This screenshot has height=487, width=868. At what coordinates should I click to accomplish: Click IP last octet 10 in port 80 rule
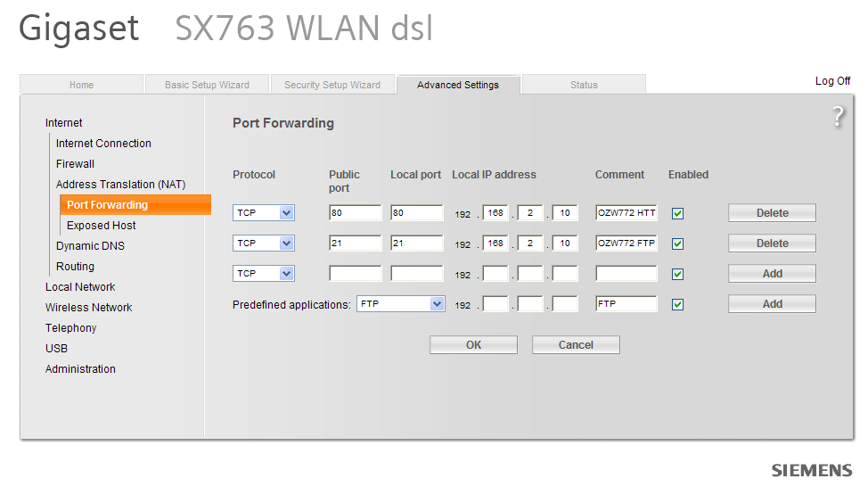click(565, 213)
